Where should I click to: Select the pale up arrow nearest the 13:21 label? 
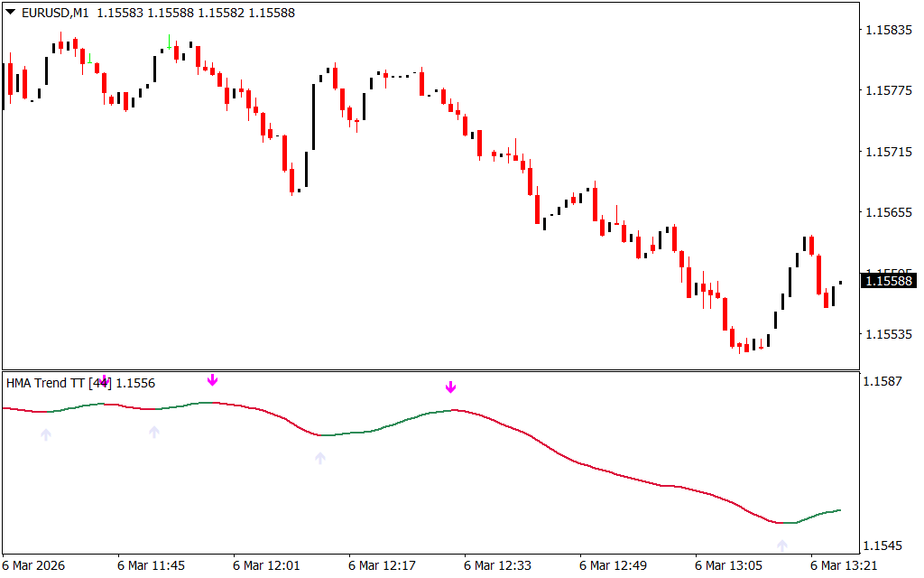coord(782,545)
